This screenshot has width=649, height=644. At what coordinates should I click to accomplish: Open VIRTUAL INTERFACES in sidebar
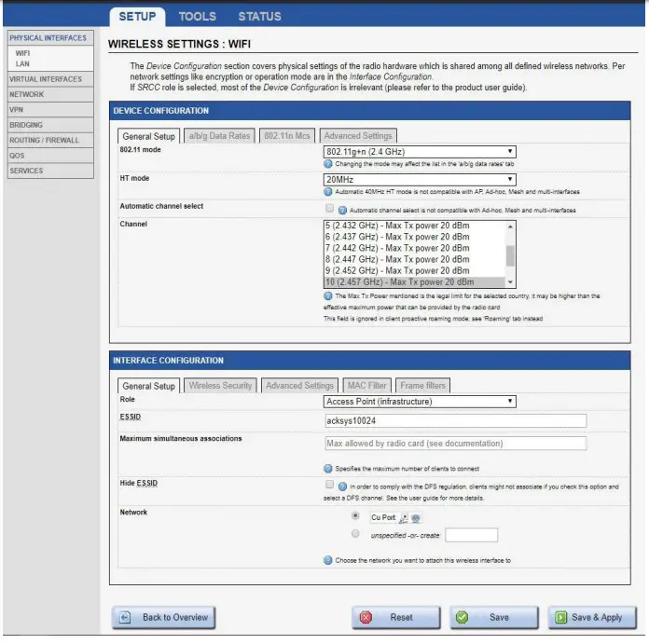point(50,79)
